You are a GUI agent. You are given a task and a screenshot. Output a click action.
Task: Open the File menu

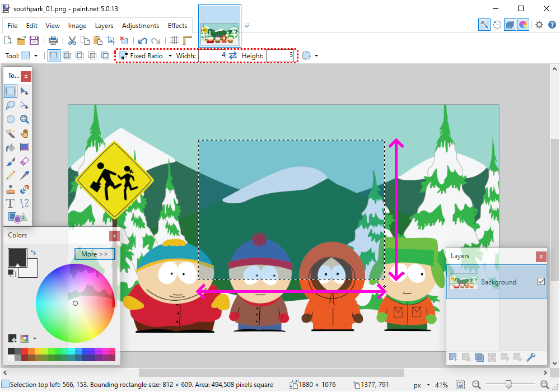click(x=12, y=26)
